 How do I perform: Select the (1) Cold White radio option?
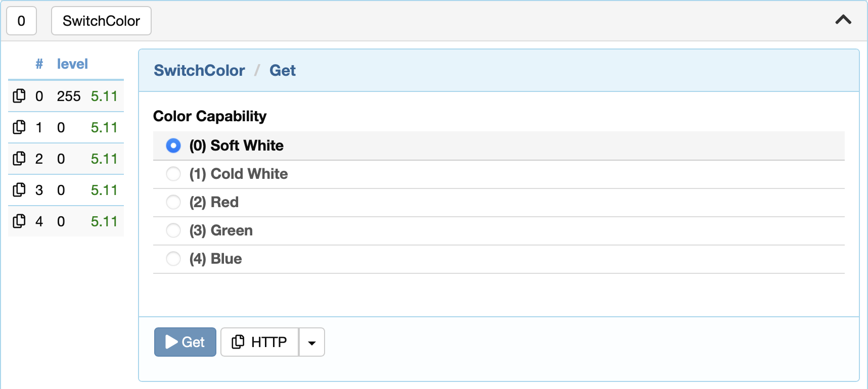click(x=173, y=174)
